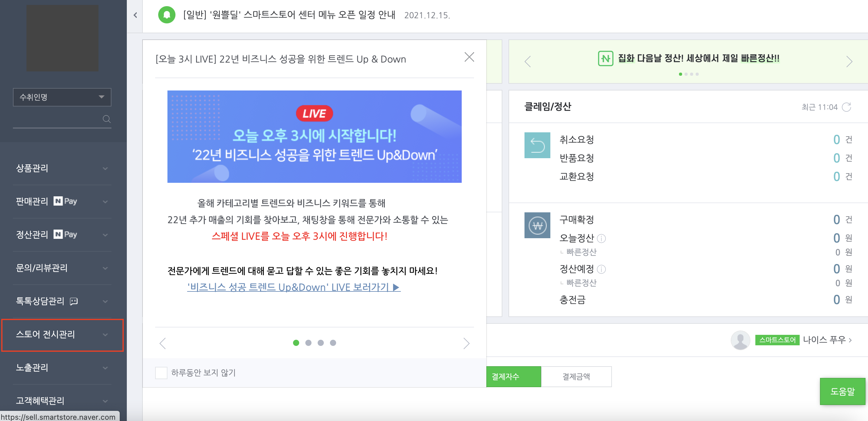Click the green N logo in banner
The width and height of the screenshot is (868, 421).
click(x=605, y=58)
